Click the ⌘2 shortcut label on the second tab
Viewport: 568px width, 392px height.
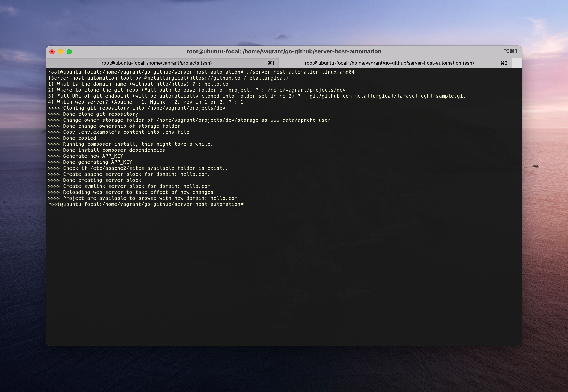(504, 63)
